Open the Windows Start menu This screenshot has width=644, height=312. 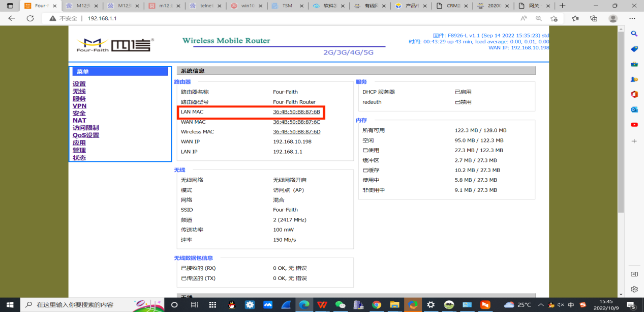point(10,305)
